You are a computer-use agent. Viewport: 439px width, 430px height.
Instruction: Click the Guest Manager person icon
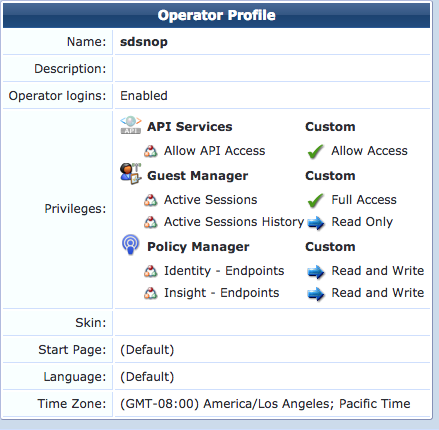(x=131, y=174)
